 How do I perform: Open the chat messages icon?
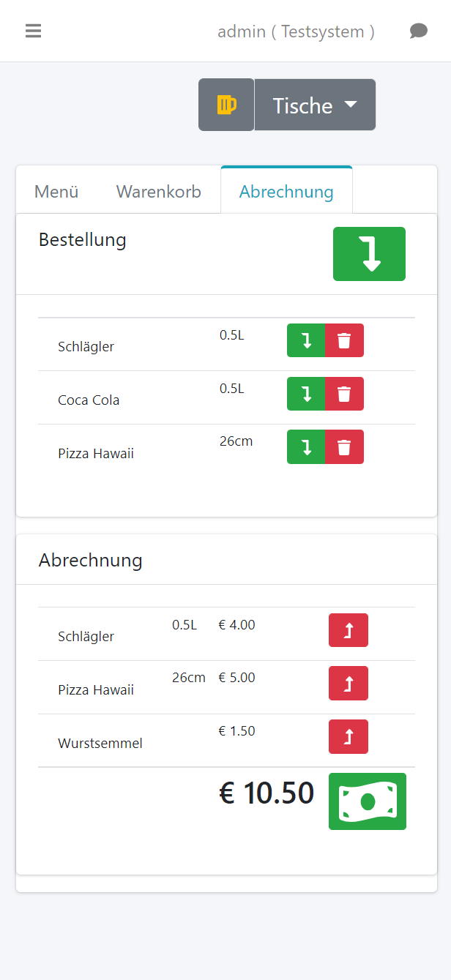418,31
